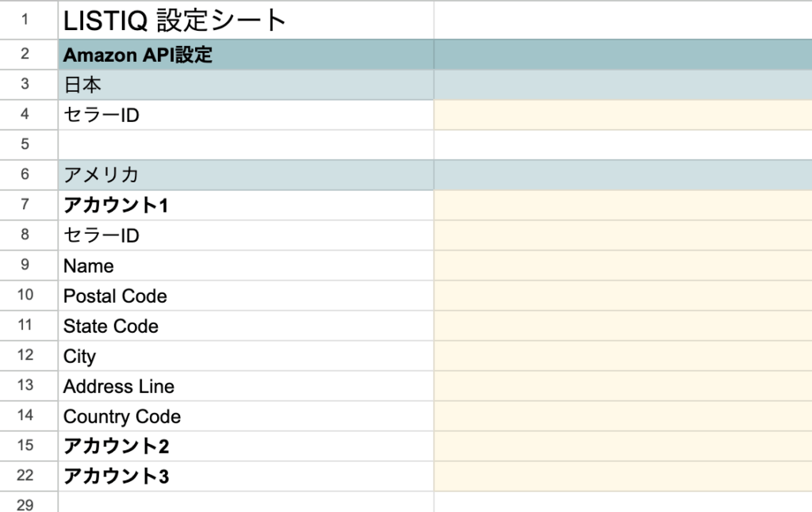Select the empty cell in row 5
This screenshot has width=812, height=512.
pyautogui.click(x=246, y=144)
